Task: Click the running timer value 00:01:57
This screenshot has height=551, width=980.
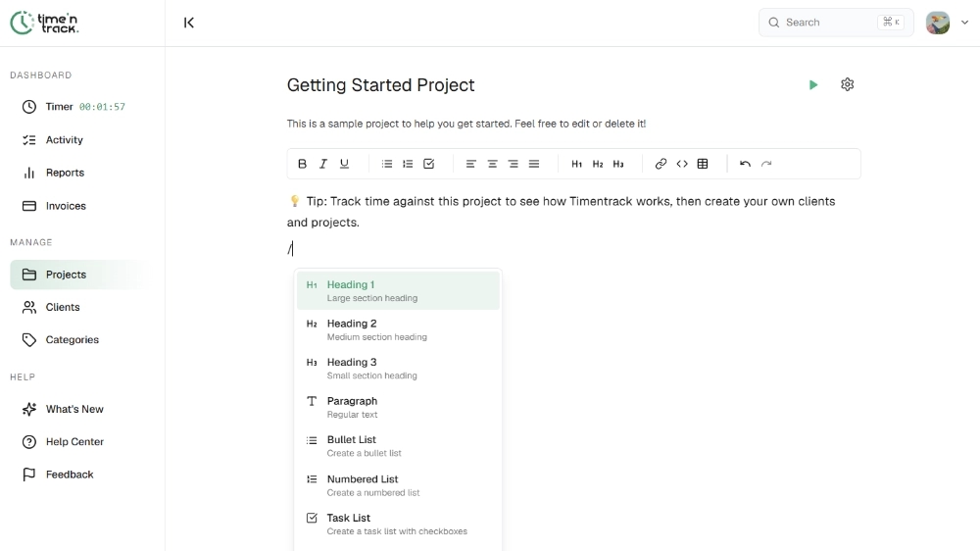Action: (102, 107)
